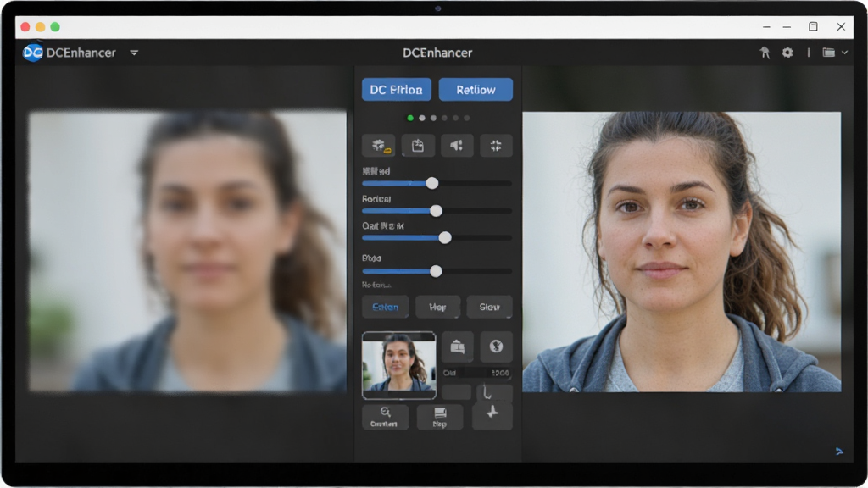This screenshot has width=868, height=488.
Task: Click the clipboard tool icon
Action: tap(418, 146)
